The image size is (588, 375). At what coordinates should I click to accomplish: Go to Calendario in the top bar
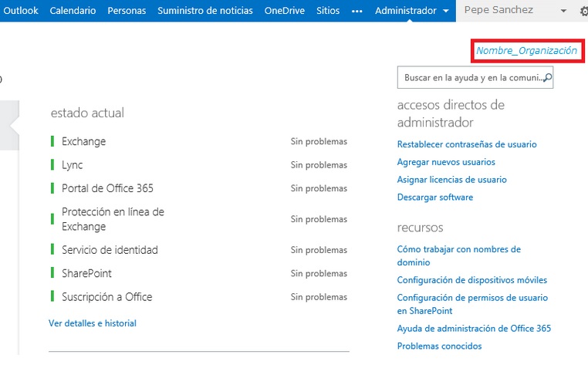[x=73, y=11]
